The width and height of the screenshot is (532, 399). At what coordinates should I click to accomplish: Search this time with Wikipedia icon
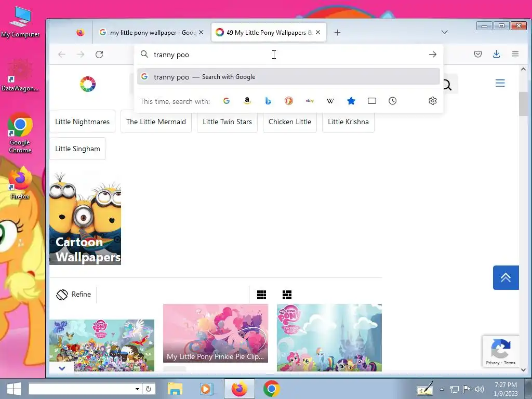pyautogui.click(x=330, y=101)
